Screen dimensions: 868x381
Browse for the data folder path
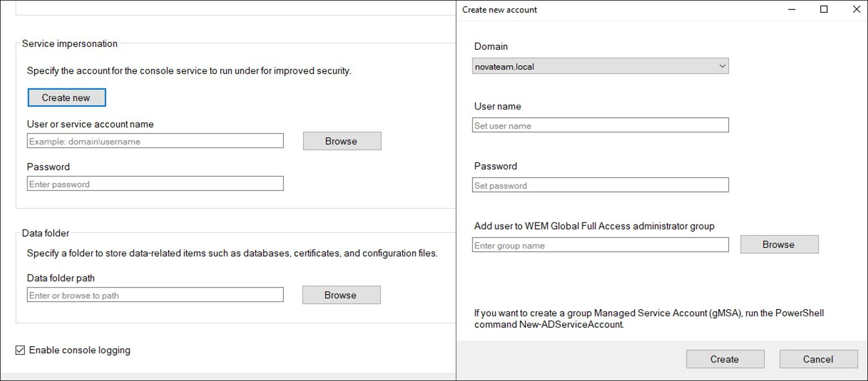coord(341,295)
